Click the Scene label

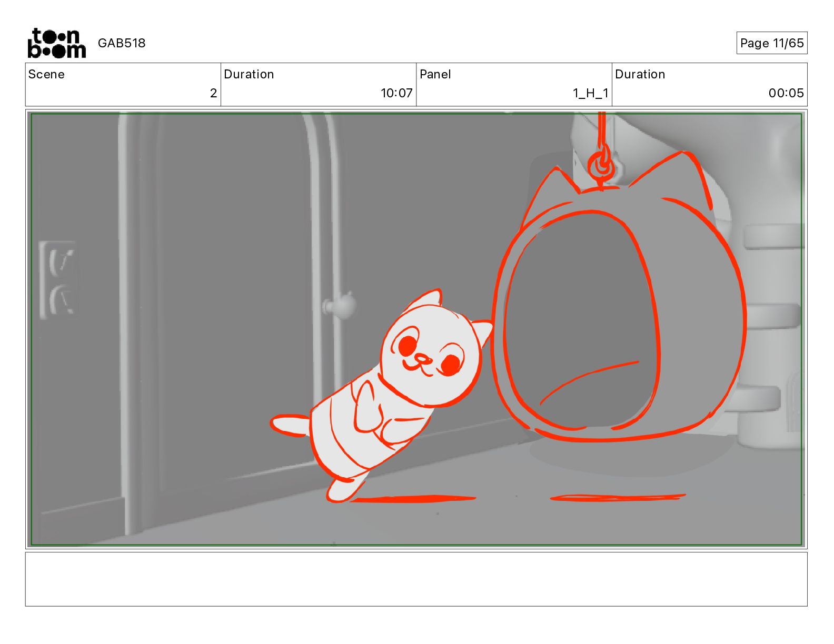click(46, 74)
